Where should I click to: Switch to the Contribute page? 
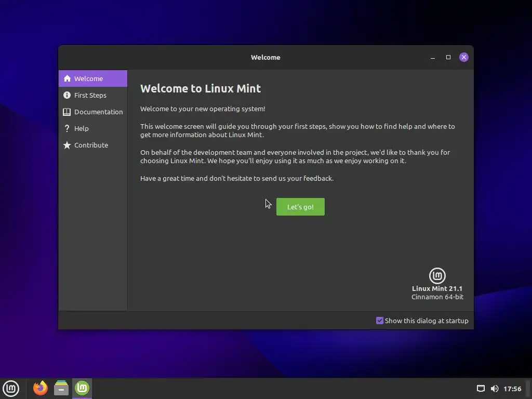coord(93,145)
